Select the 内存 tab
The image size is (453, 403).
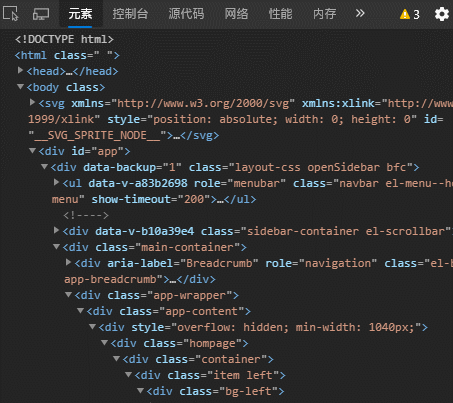tap(325, 14)
